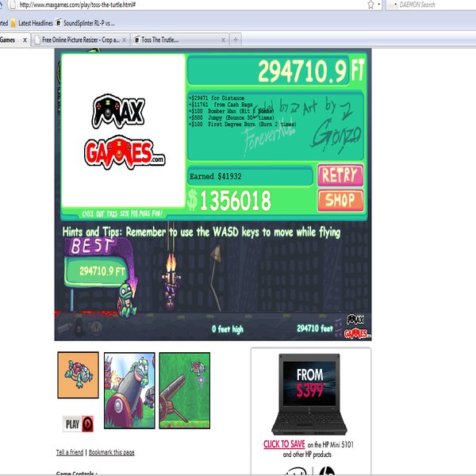Open the Bookmark this page link
476x476 pixels.
pyautogui.click(x=111, y=452)
